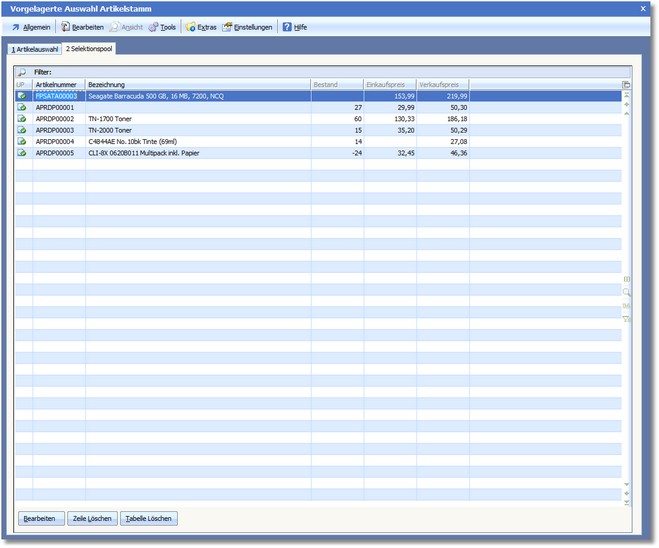Click the row icon for APRDP00005
The height and width of the screenshot is (548, 659).
coord(22,153)
